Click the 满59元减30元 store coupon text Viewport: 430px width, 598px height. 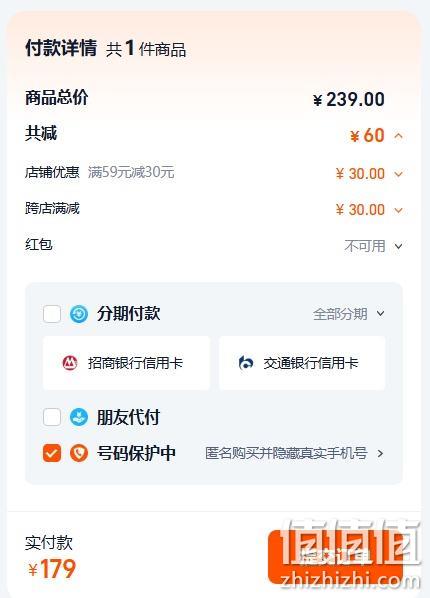(x=131, y=172)
